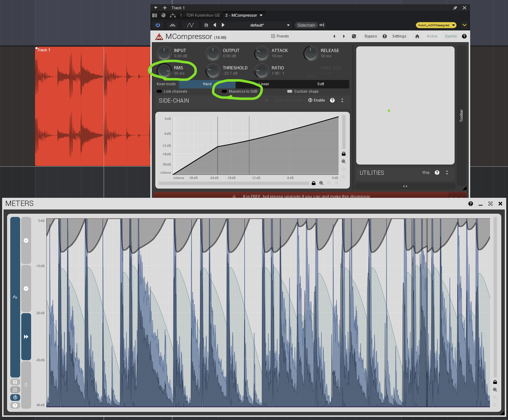Open the vertical Toolbar strip
Viewport: 508px width, 420px height.
[x=461, y=115]
